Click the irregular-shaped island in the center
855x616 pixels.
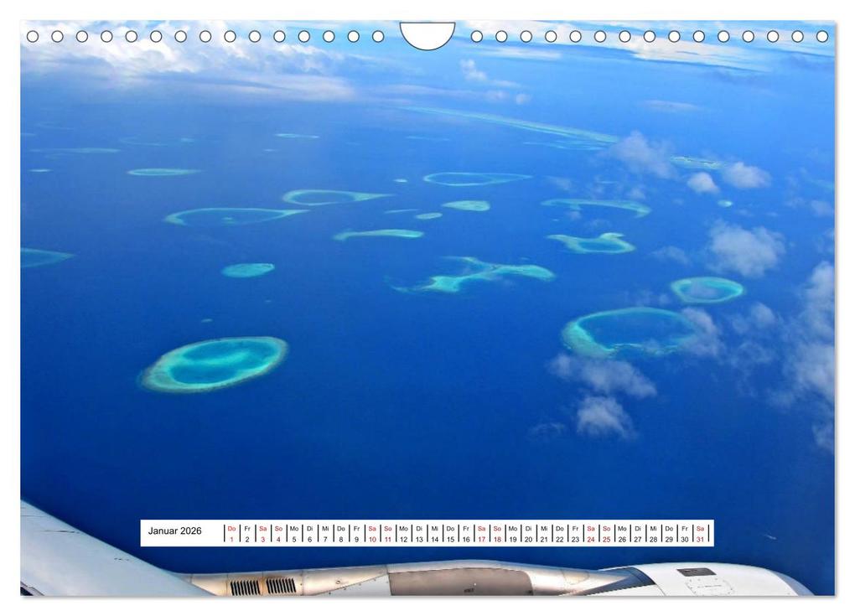click(478, 275)
